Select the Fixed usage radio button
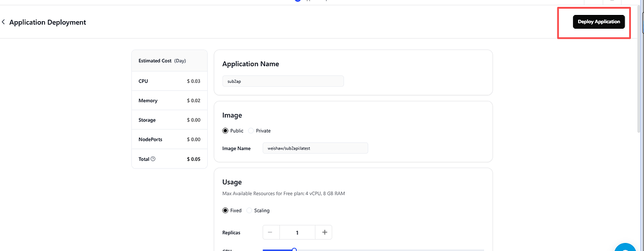Image resolution: width=644 pixels, height=251 pixels. [225, 211]
